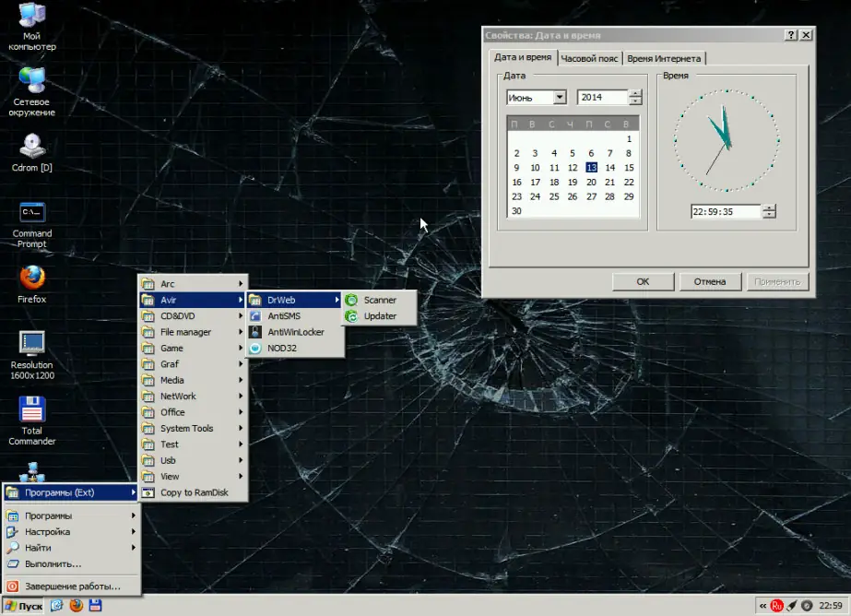
Task: Open the System Tools folder
Action: tap(194, 428)
